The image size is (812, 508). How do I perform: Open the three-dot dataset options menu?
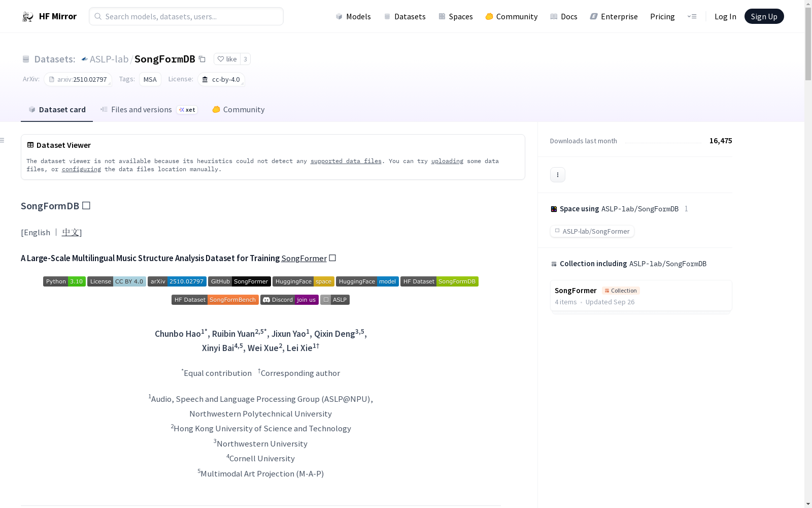[x=558, y=175]
